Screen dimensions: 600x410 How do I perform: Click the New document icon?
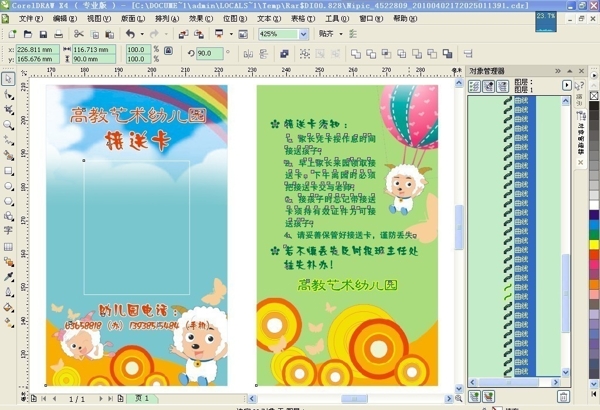click(12, 34)
